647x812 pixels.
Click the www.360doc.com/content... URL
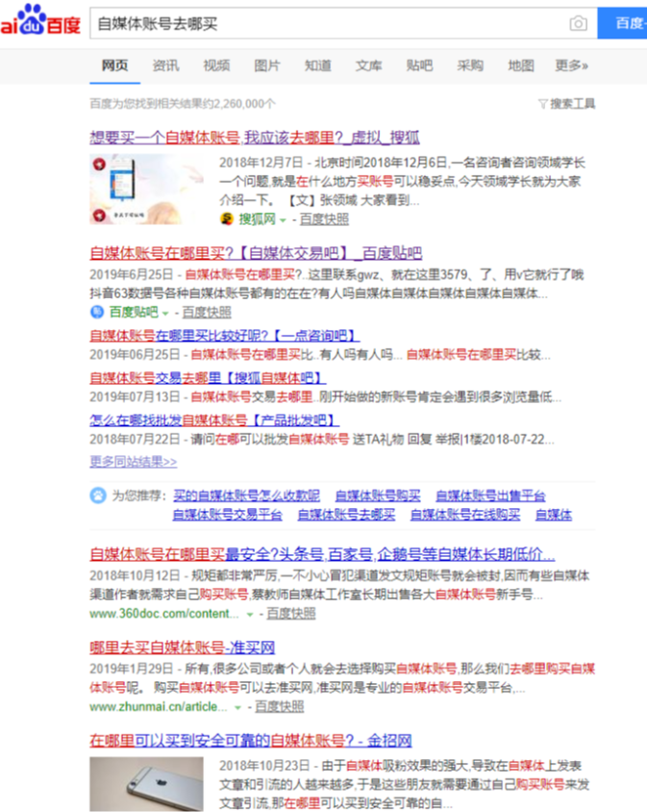tap(164, 614)
